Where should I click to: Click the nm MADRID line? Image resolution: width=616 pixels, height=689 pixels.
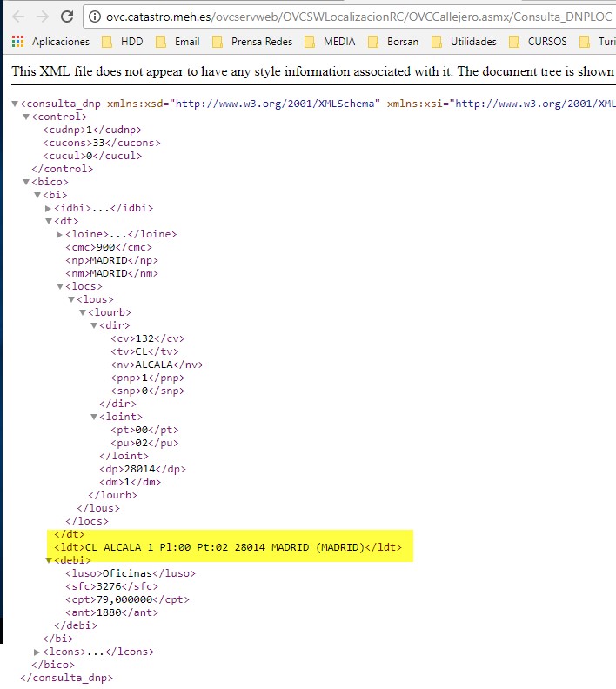click(111, 273)
